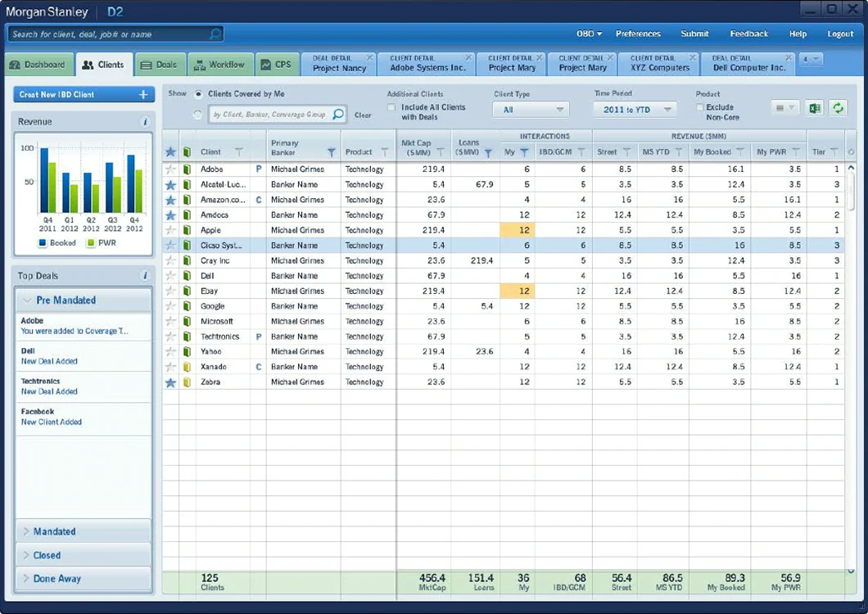Expand the Closed section
This screenshot has height=614, width=868.
point(83,555)
